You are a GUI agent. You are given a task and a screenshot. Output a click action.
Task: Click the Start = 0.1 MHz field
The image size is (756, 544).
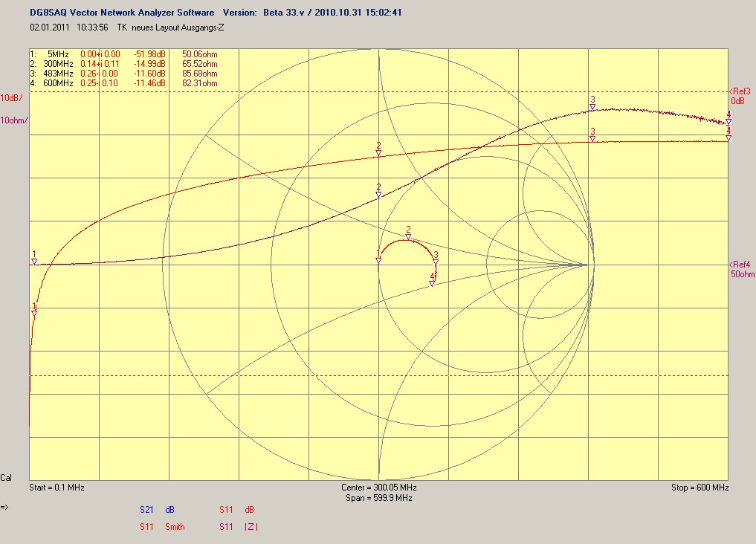57,488
